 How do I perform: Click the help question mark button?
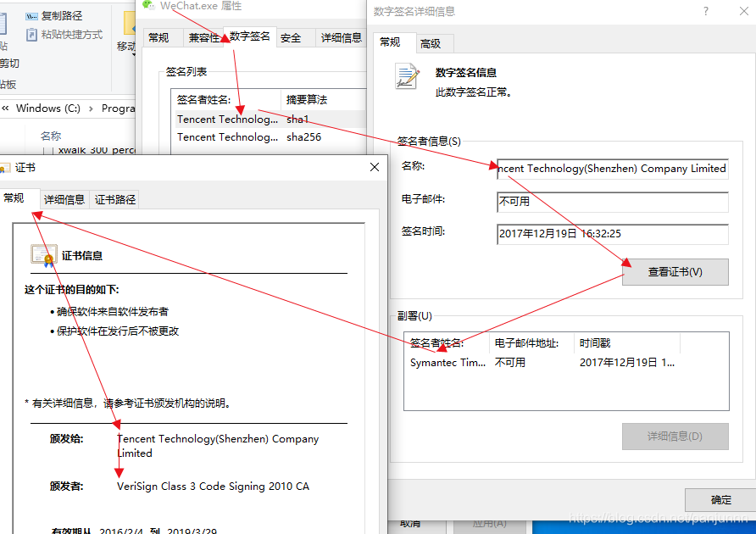pos(706,11)
